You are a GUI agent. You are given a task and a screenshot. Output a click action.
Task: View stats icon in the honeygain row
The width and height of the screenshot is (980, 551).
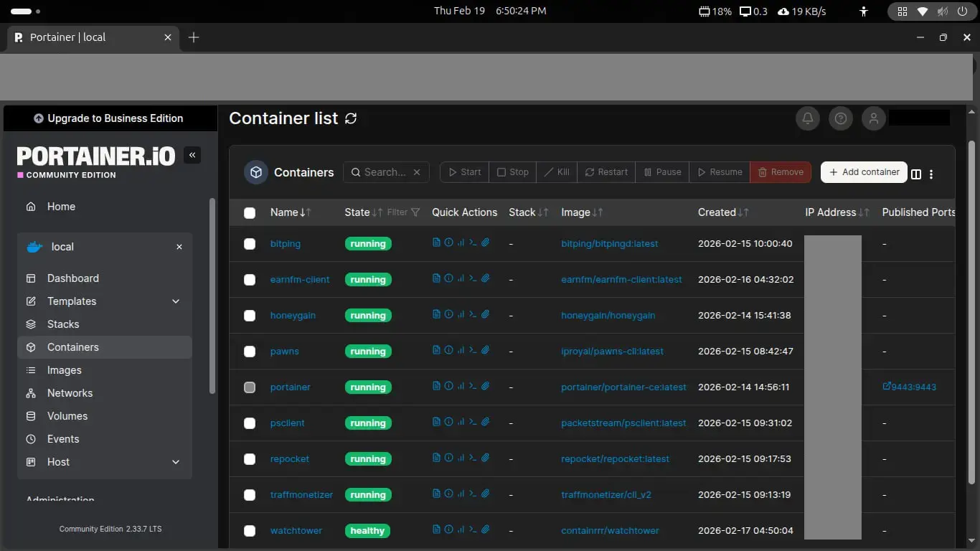(461, 314)
